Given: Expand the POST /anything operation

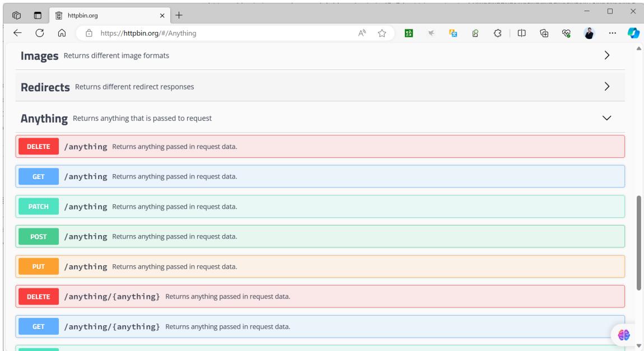Looking at the screenshot, I should coord(320,236).
